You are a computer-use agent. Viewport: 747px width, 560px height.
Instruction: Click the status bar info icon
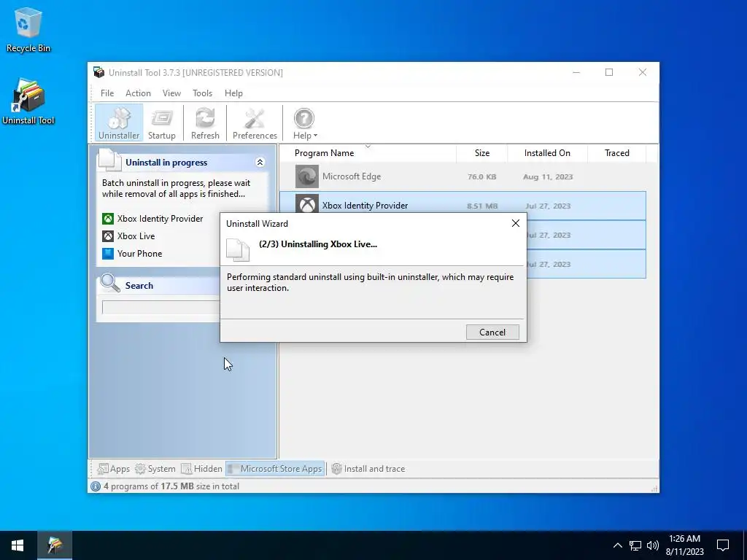(x=96, y=486)
